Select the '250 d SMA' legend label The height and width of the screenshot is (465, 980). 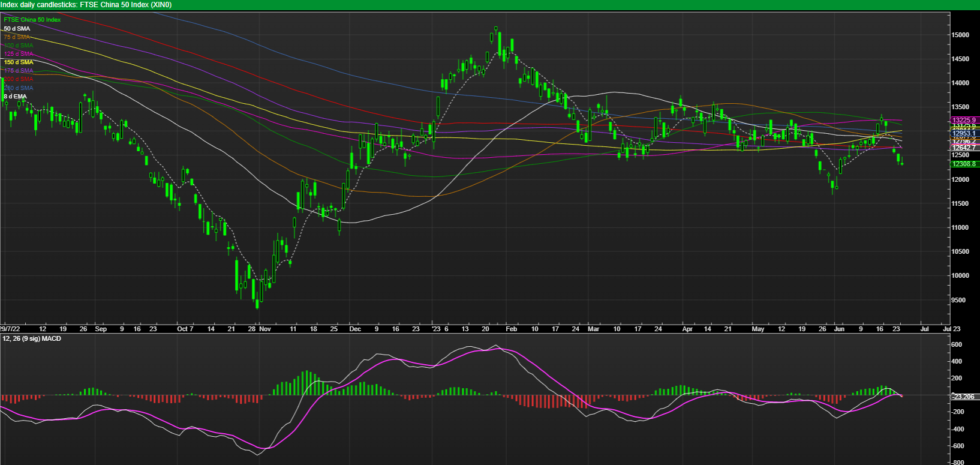[19, 88]
